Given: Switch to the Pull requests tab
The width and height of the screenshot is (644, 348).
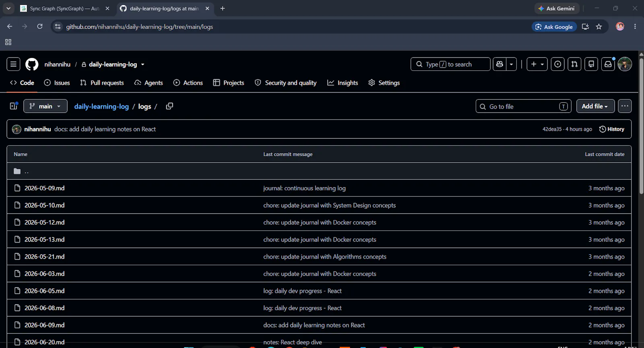Looking at the screenshot, I should pyautogui.click(x=102, y=82).
